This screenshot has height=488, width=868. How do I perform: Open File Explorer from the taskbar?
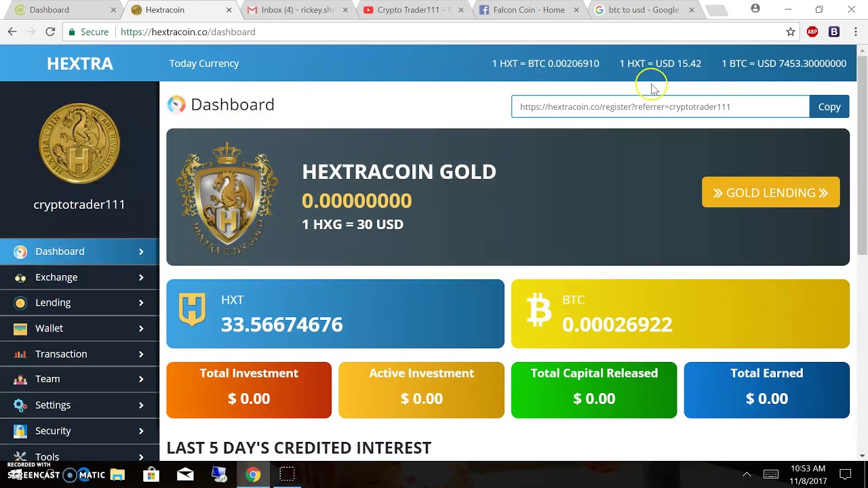117,474
